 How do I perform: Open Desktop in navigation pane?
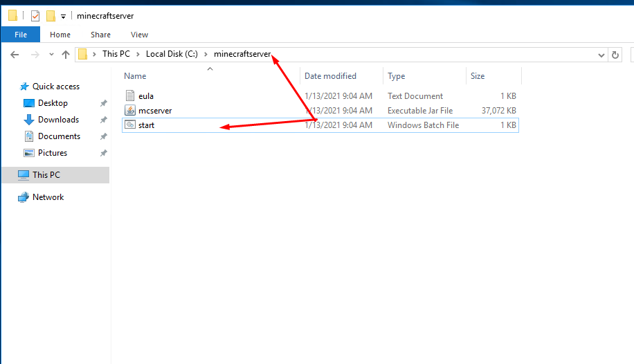[53, 103]
